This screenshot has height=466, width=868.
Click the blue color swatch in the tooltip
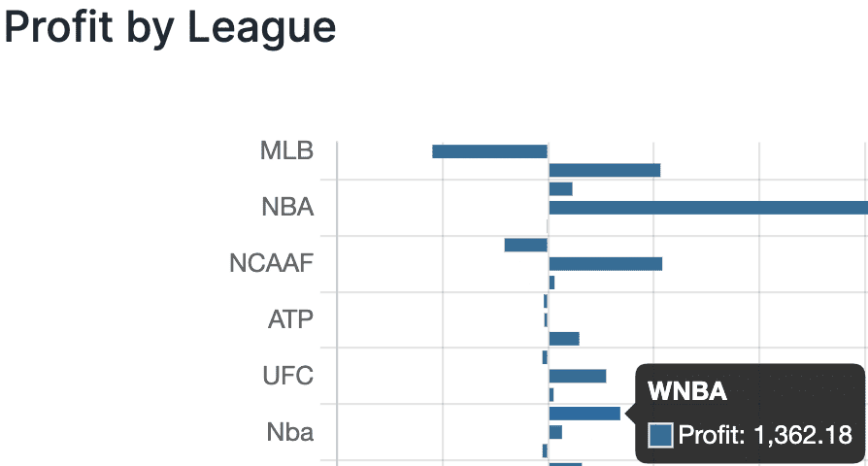point(660,435)
